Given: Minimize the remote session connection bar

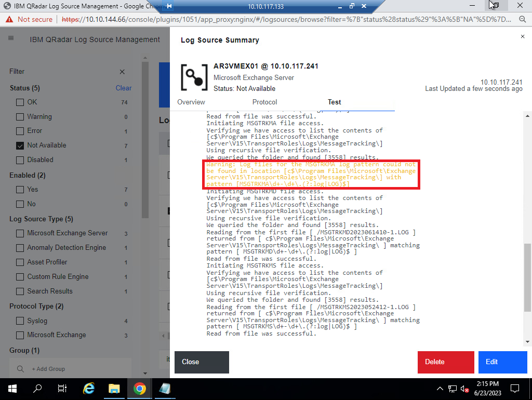Looking at the screenshot, I should (340, 6).
